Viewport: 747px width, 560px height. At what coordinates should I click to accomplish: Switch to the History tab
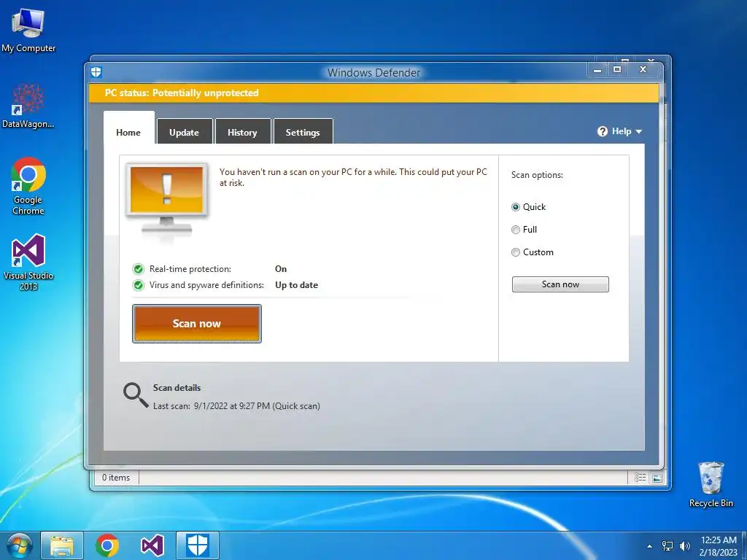242,133
